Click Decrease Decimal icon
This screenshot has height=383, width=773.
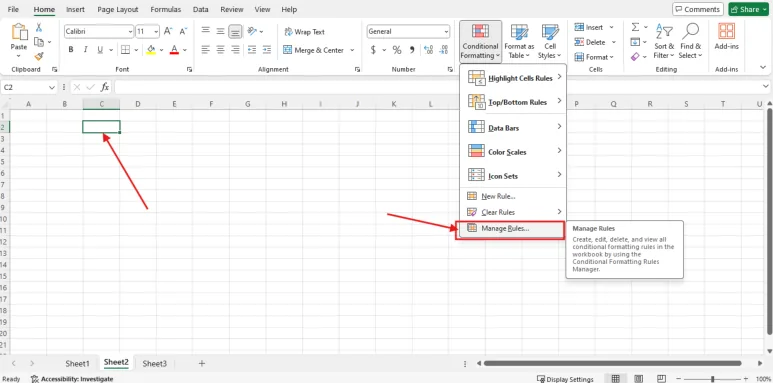[444, 50]
